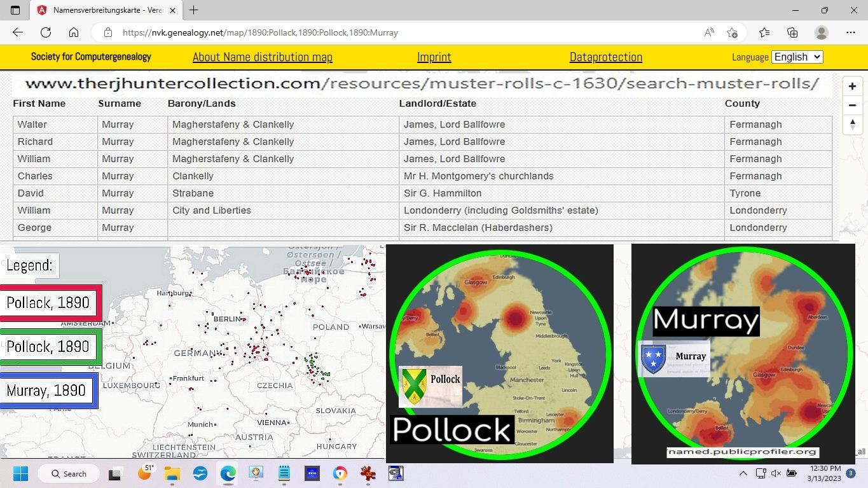Click the Strabane barony cell
This screenshot has height=488, width=868.
[284, 193]
